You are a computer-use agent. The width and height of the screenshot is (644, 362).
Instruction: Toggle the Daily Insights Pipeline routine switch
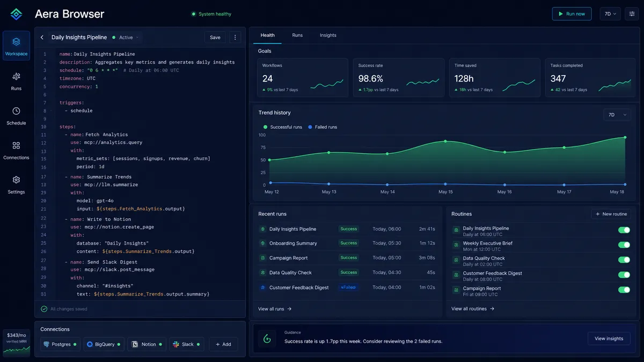[x=624, y=230]
